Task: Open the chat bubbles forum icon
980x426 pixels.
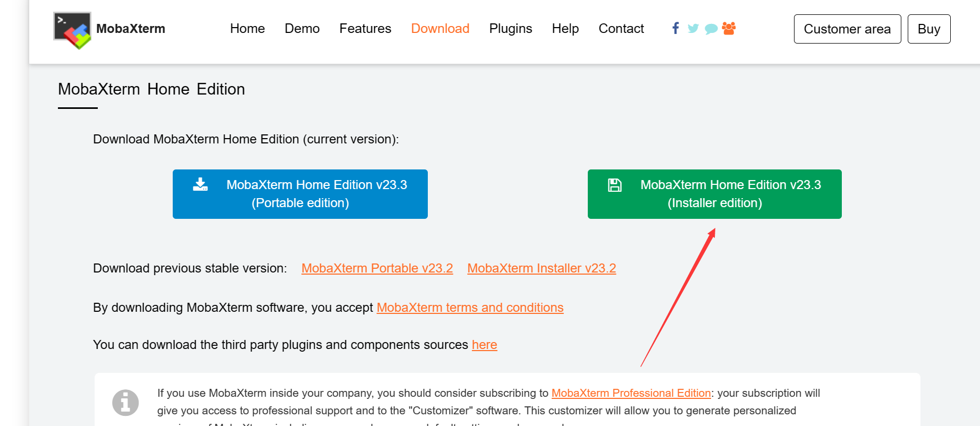Action: pos(711,29)
